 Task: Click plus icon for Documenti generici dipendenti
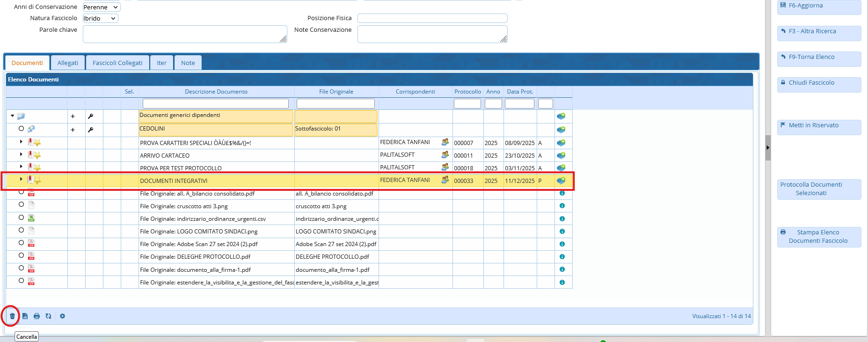73,116
